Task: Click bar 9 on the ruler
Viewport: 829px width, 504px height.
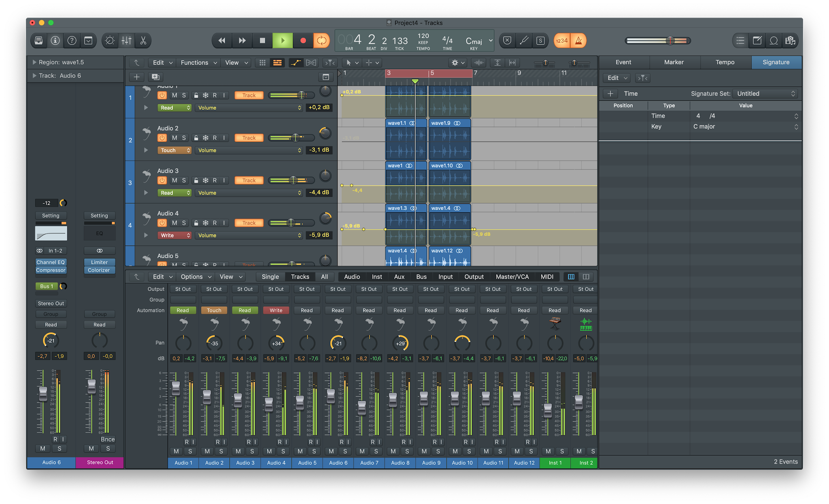Action: (x=519, y=73)
